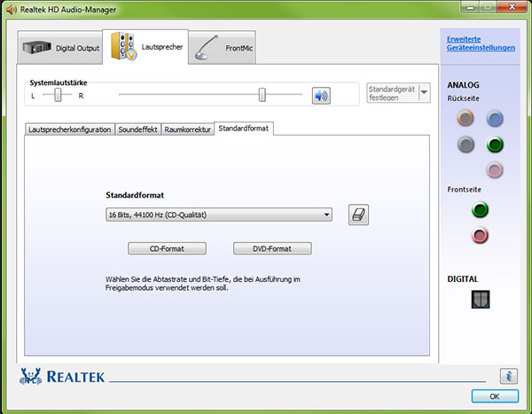Click the DVD-Format button

pyautogui.click(x=272, y=248)
